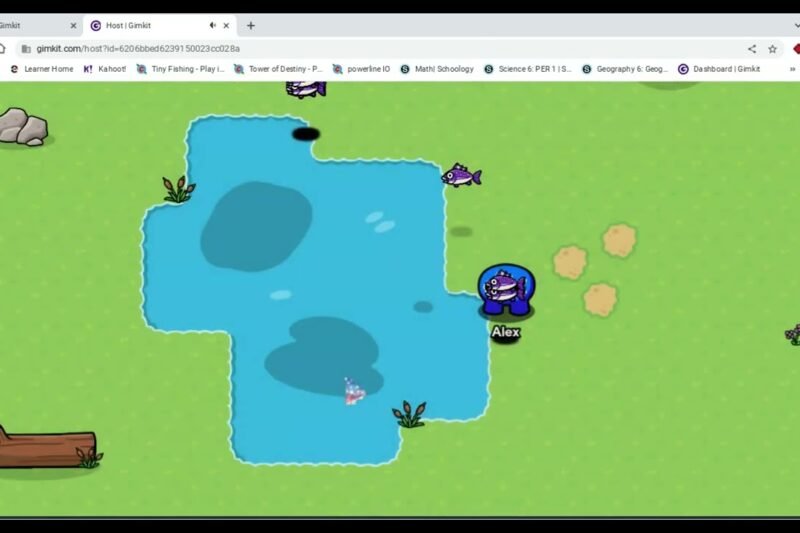Open the Geography 6 bookmark

[626, 69]
